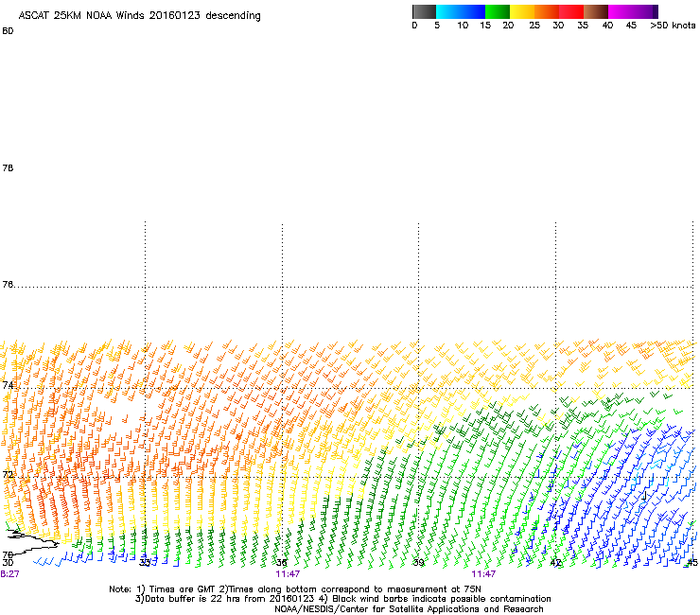700x615 pixels.
Task: Pick the green 15-20 knots legend swatch
Action: (498, 11)
